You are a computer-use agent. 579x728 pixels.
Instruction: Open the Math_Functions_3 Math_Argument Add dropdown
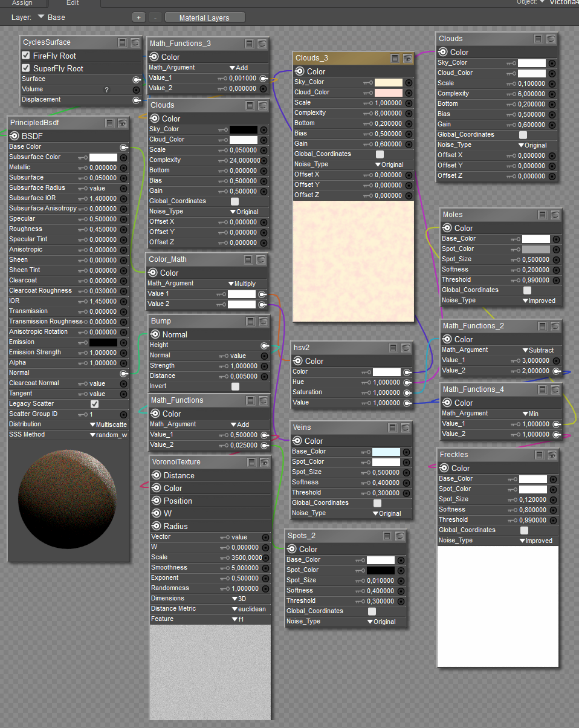pos(239,68)
